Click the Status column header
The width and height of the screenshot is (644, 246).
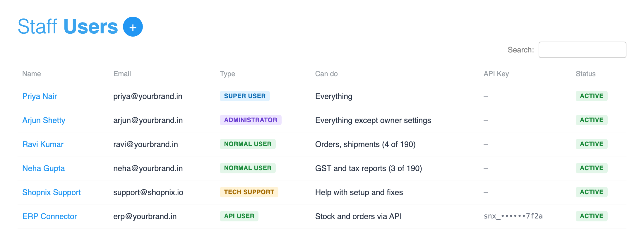pos(585,74)
